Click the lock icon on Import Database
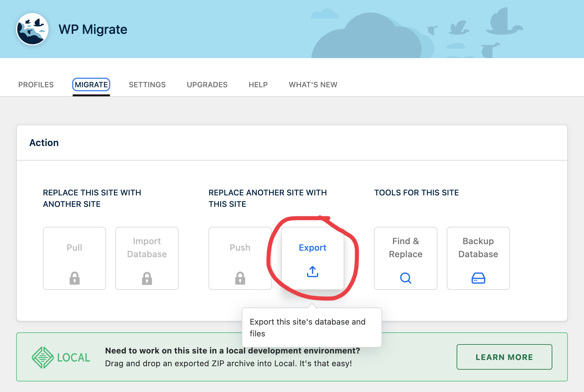584x392 pixels. [147, 278]
